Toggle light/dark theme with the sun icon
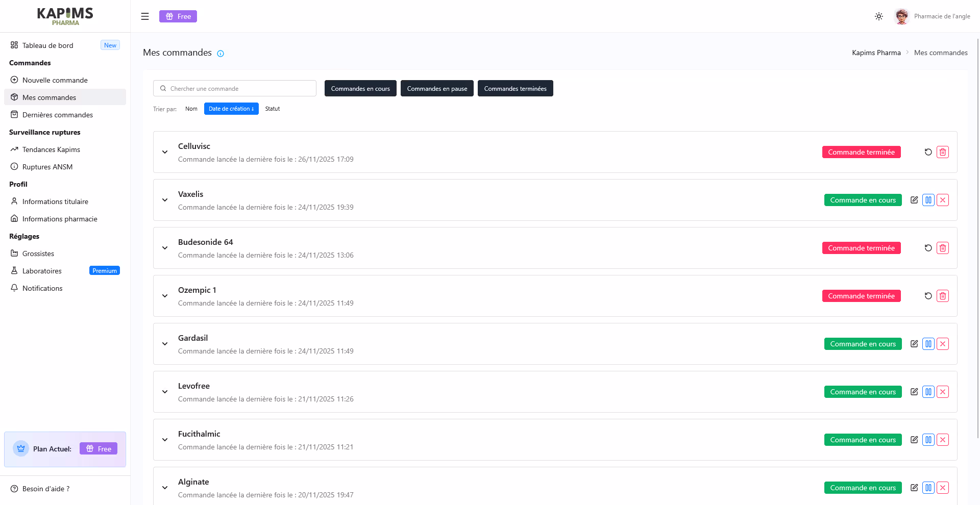Viewport: 980px width, 505px height. [879, 16]
